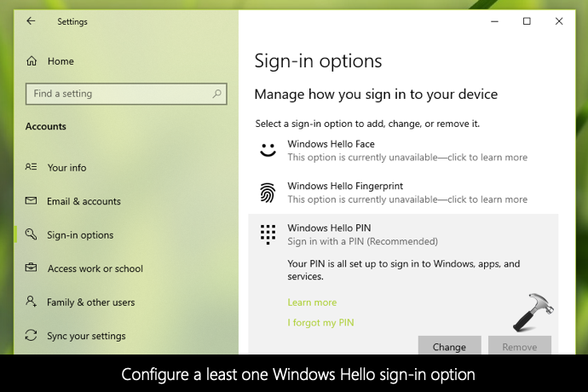The width and height of the screenshot is (588, 392).
Task: Click the Windows Hello PIN keypad icon
Action: pos(268,234)
